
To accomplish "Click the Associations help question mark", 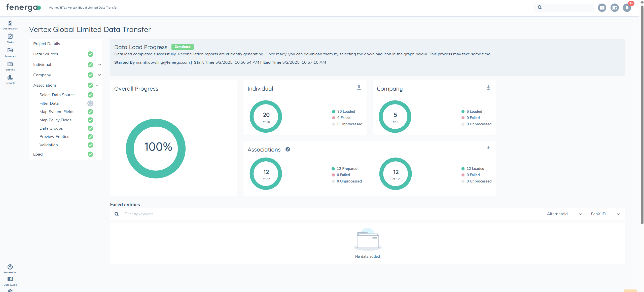I will [x=288, y=149].
